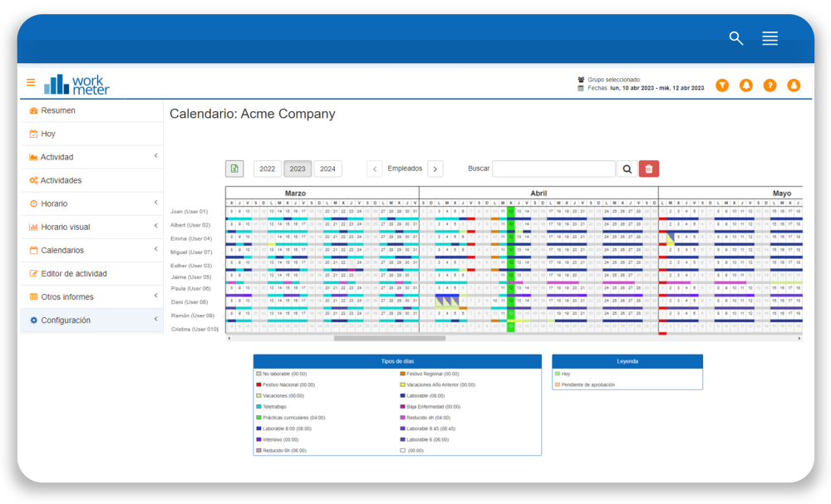
Task: Switch to the 2024 year button
Action: 328,169
